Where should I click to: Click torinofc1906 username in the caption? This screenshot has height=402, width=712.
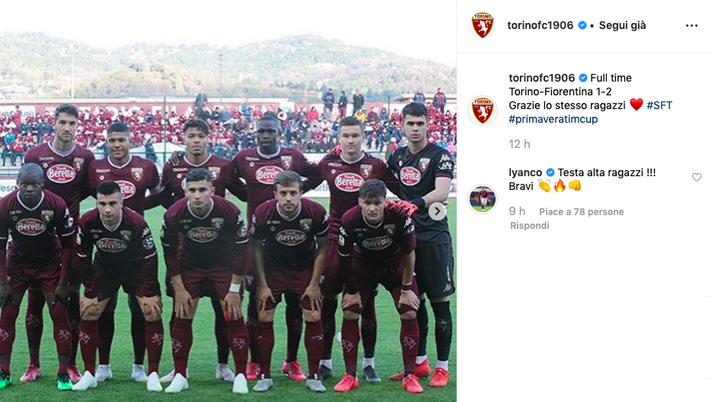click(542, 78)
